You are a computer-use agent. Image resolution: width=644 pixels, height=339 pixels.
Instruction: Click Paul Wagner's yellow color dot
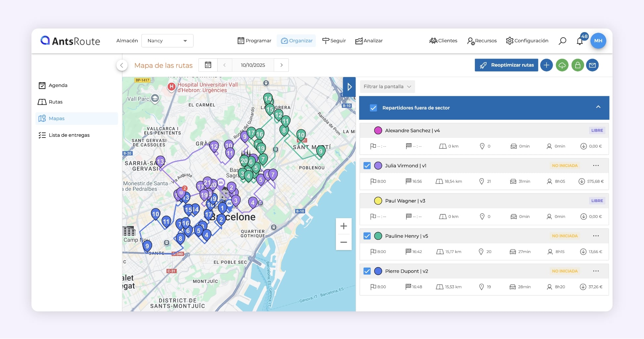378,201
